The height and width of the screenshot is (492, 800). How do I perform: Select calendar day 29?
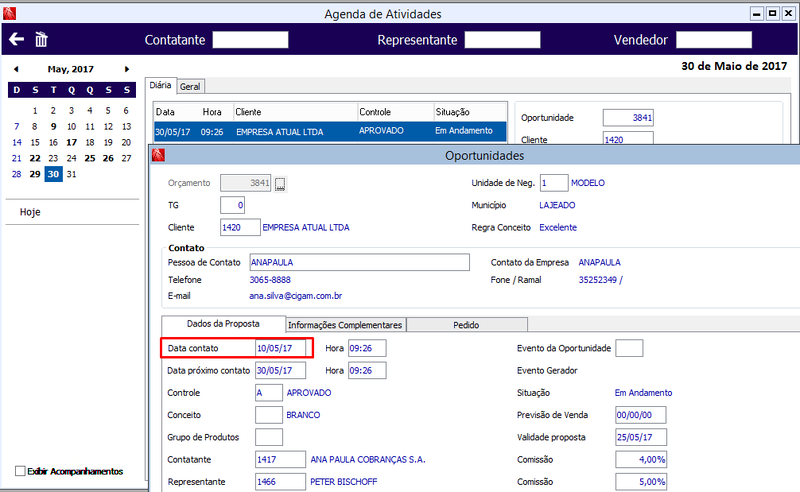35,174
